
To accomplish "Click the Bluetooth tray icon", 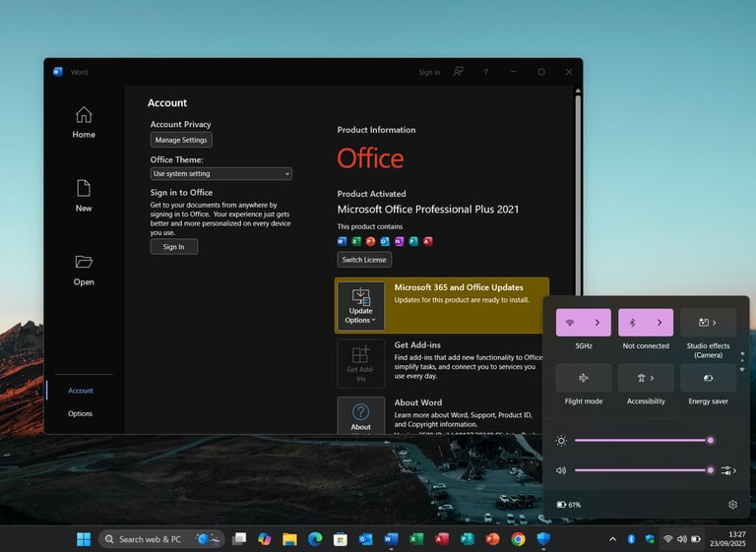I will click(x=631, y=539).
